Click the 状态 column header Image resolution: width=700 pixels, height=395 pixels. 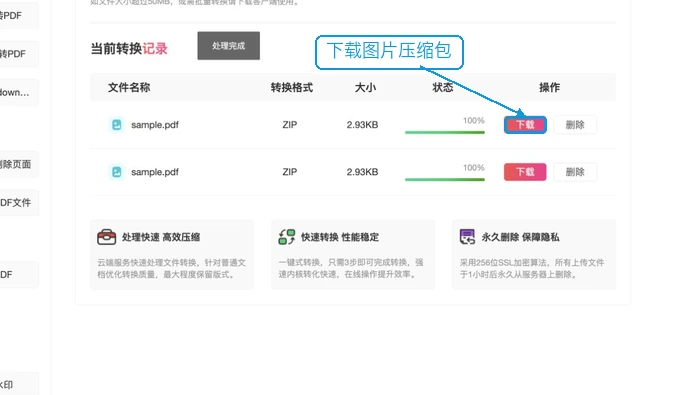click(443, 87)
